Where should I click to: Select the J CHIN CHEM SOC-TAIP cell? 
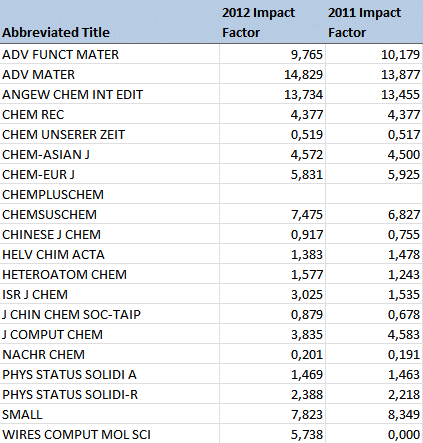click(110, 314)
